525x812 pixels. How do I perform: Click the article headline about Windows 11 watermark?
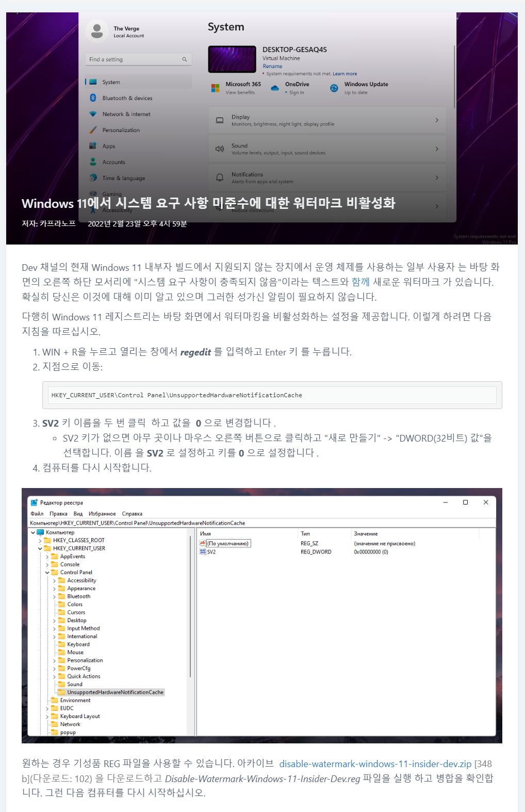(x=208, y=203)
